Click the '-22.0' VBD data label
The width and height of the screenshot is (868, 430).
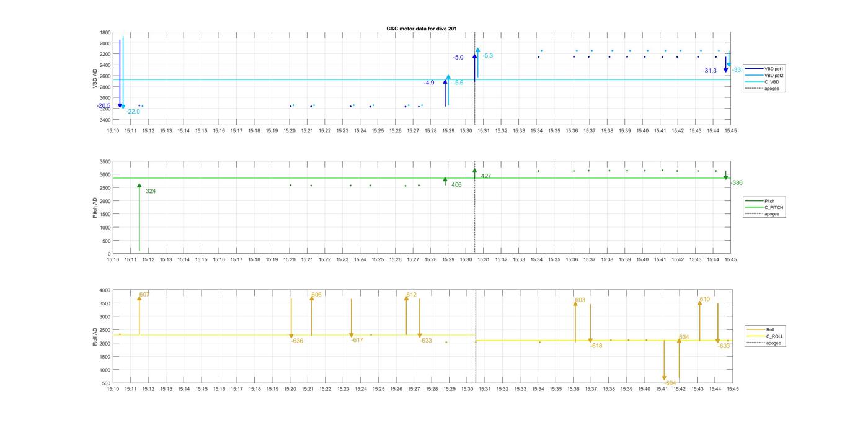click(x=133, y=112)
